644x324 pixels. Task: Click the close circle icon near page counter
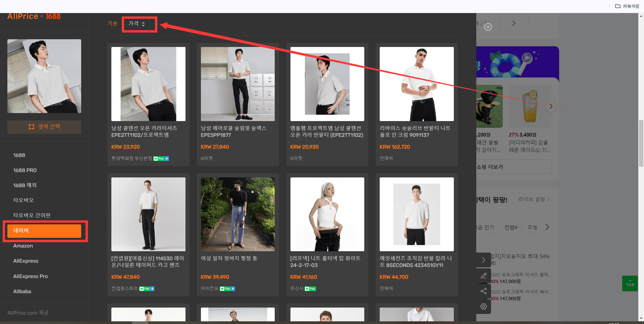(488, 27)
